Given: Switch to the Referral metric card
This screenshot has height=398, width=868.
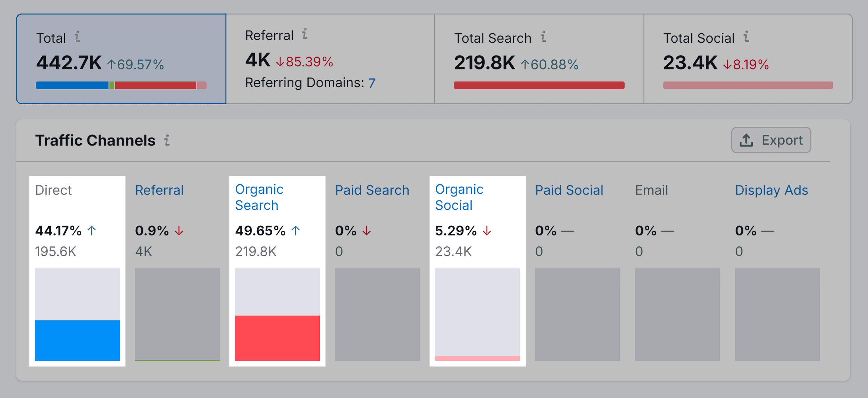Looking at the screenshot, I should [x=330, y=58].
